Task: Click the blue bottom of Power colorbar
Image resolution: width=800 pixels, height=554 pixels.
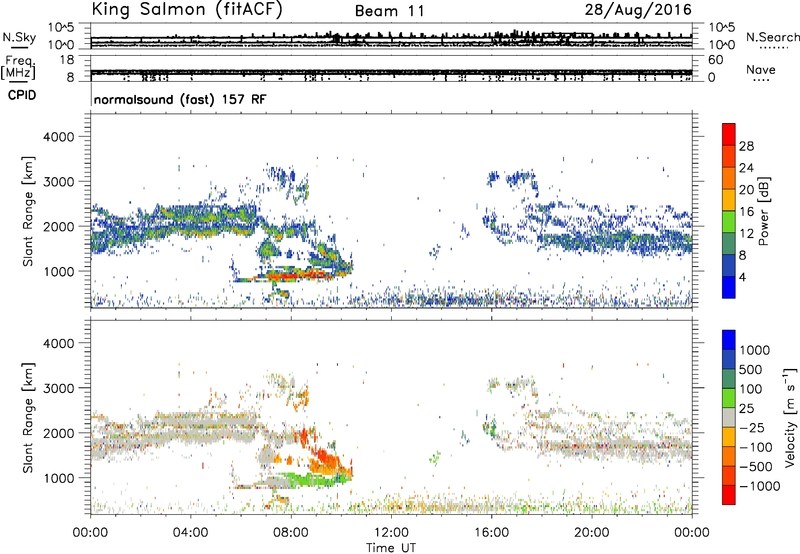Action: (x=729, y=287)
